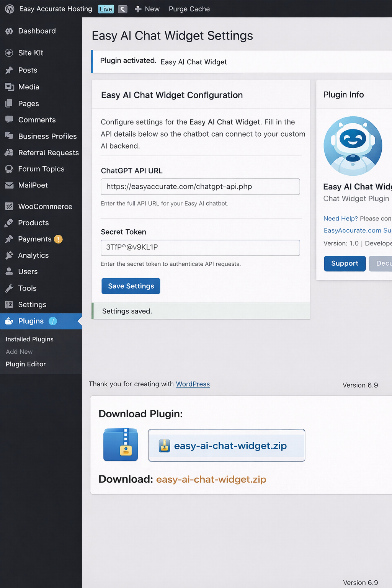The width and height of the screenshot is (392, 588).
Task: Click the Media library icon
Action: click(9, 87)
